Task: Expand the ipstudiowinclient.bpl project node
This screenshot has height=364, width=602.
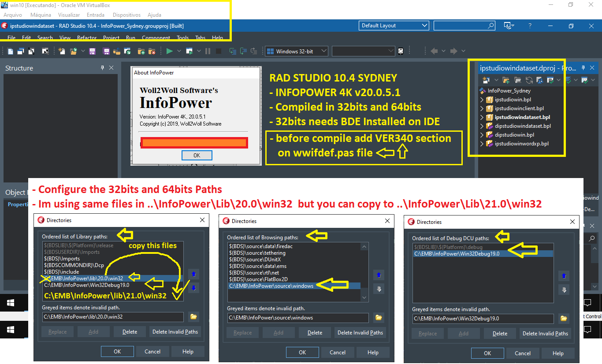Action: pyautogui.click(x=482, y=108)
